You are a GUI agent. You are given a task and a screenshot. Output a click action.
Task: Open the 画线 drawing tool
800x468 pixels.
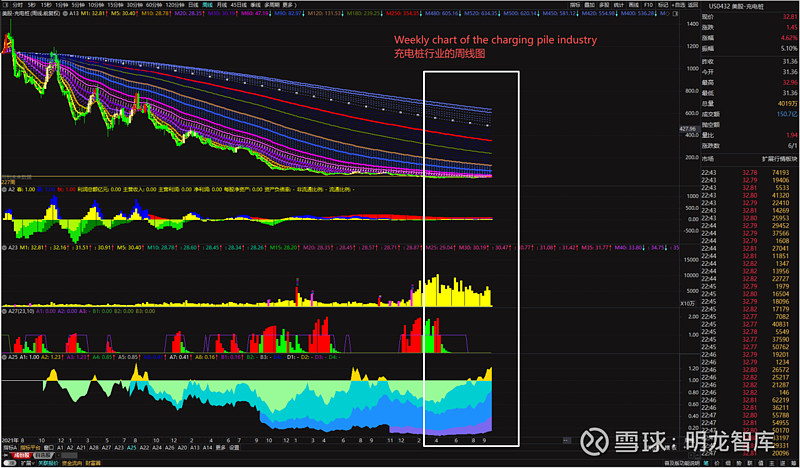[x=633, y=5]
